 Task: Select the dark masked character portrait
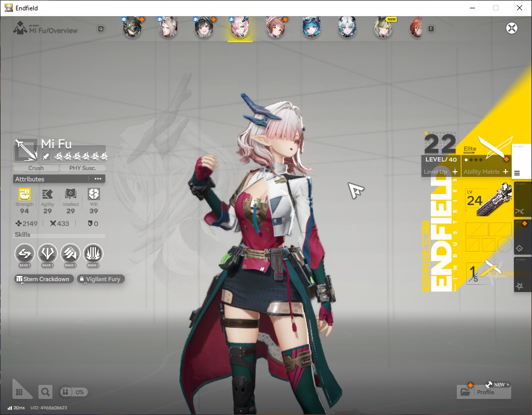[133, 27]
